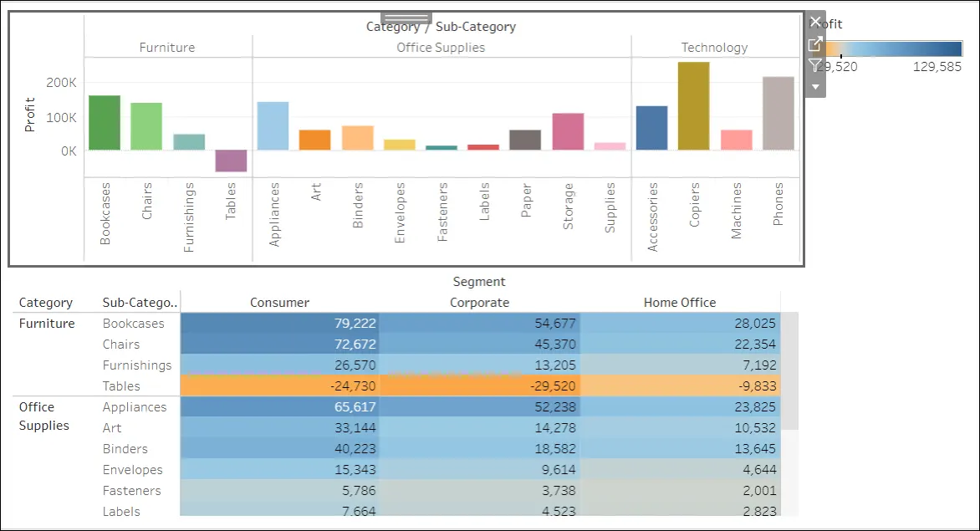Click the Fasteners axis label
The image size is (980, 531).
click(442, 212)
